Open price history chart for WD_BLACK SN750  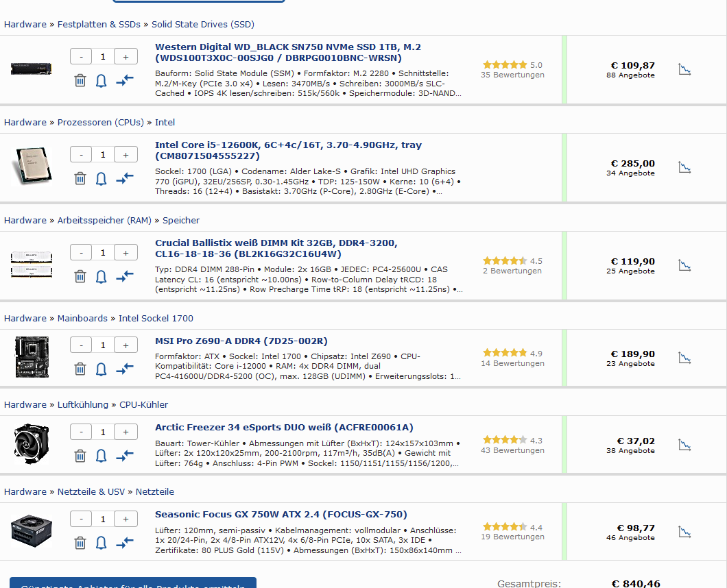(684, 69)
